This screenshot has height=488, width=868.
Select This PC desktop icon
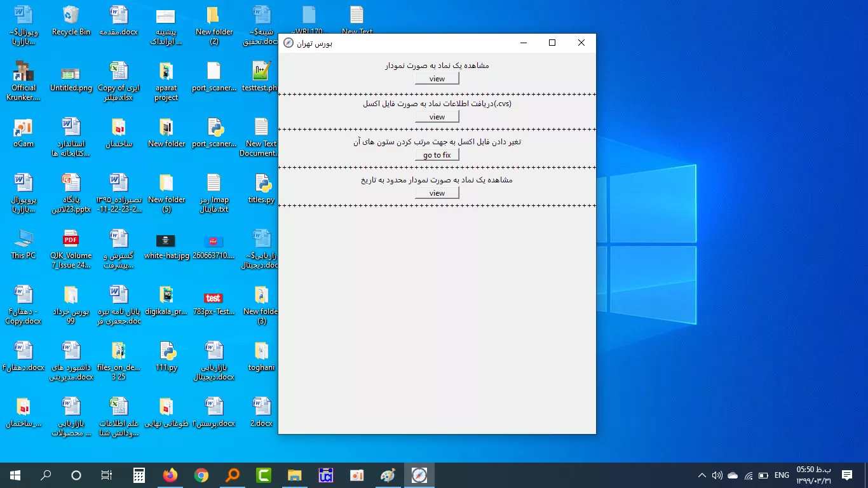click(x=24, y=244)
